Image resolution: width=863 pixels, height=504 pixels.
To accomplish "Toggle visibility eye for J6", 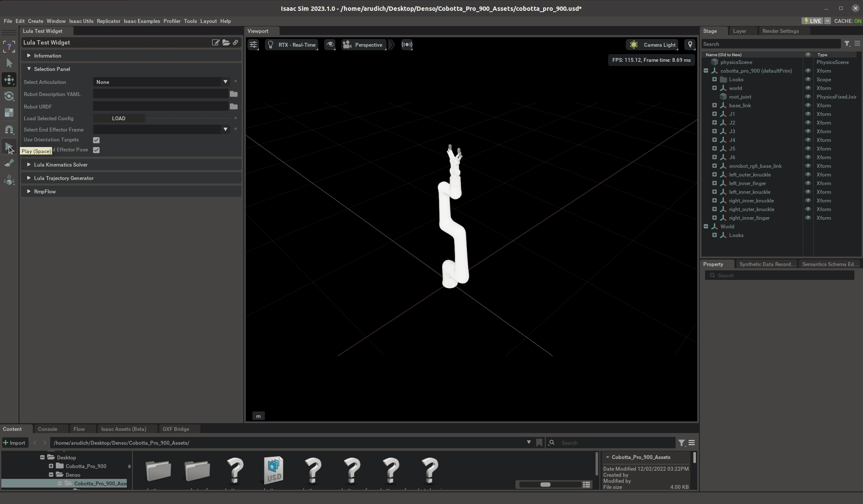I will coord(808,157).
